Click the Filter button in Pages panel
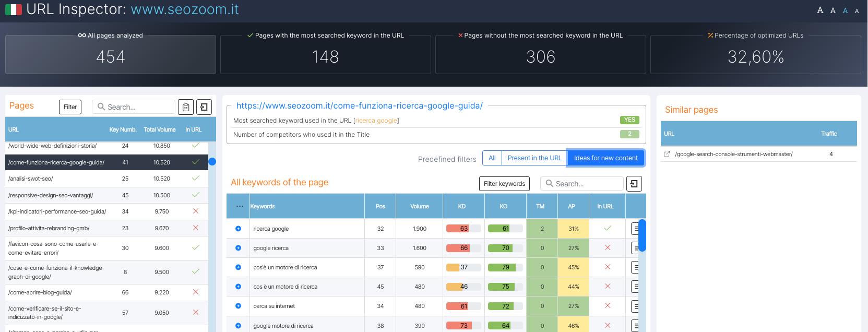The width and height of the screenshot is (868, 332). click(x=70, y=107)
